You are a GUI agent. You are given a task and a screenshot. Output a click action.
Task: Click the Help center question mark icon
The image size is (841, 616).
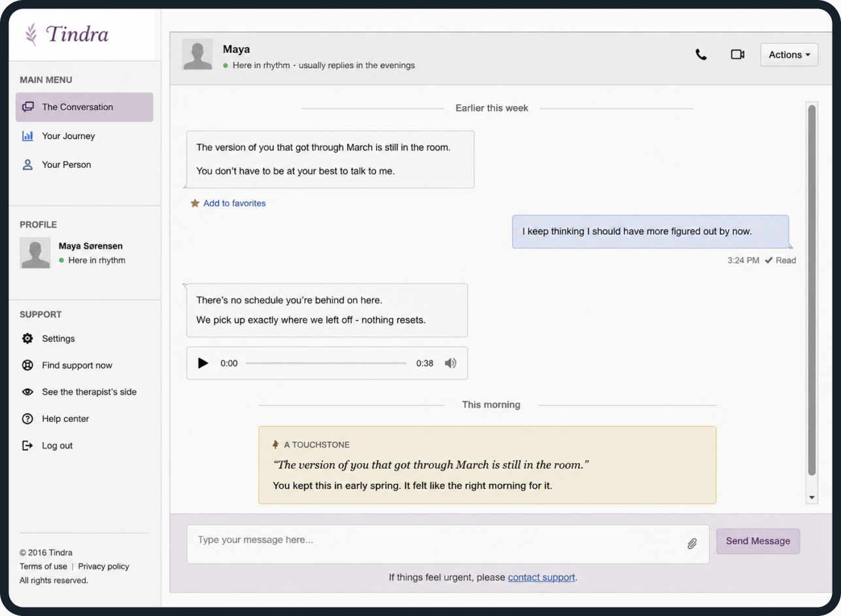click(x=27, y=419)
